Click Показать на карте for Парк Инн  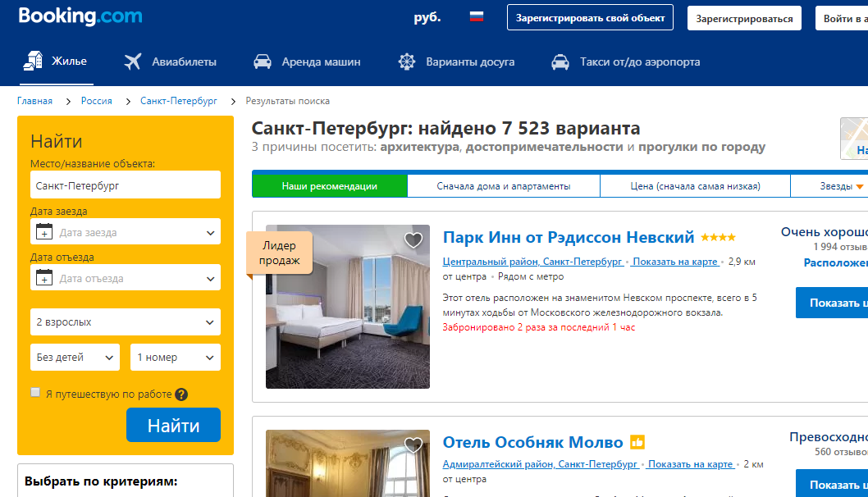675,262
